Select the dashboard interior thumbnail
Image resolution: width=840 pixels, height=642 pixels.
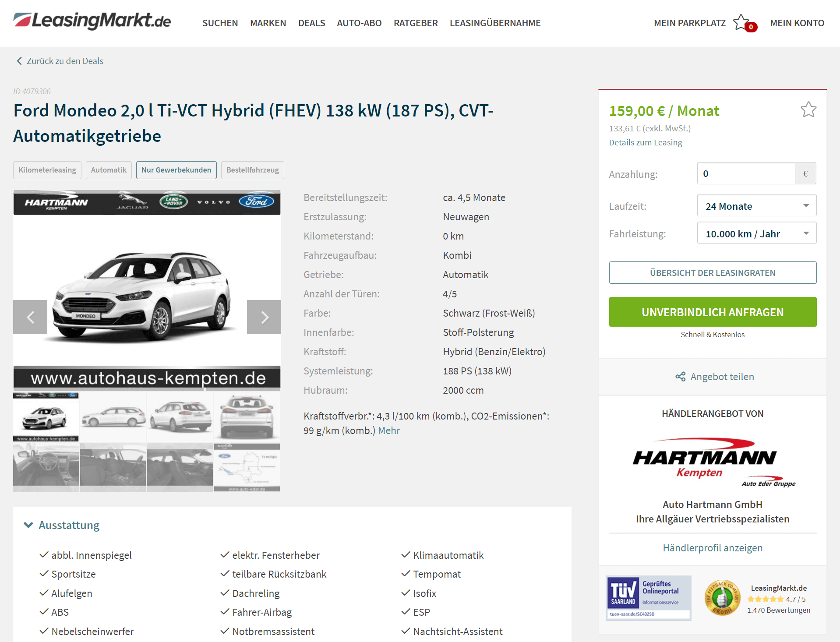46,468
